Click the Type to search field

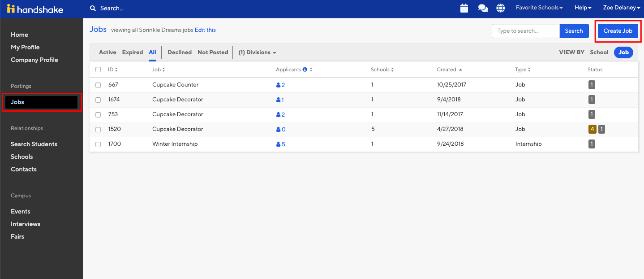pos(525,31)
